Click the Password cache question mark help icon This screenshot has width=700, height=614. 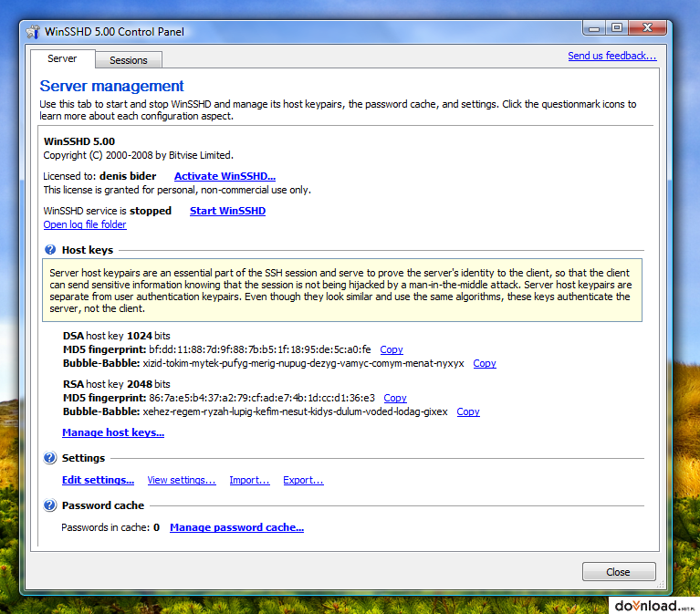[50, 505]
